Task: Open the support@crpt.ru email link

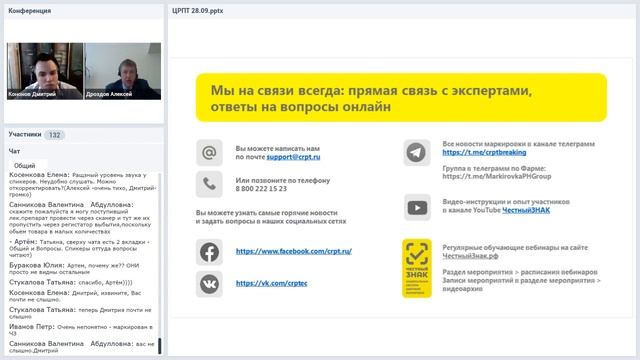Action: pyautogui.click(x=293, y=157)
